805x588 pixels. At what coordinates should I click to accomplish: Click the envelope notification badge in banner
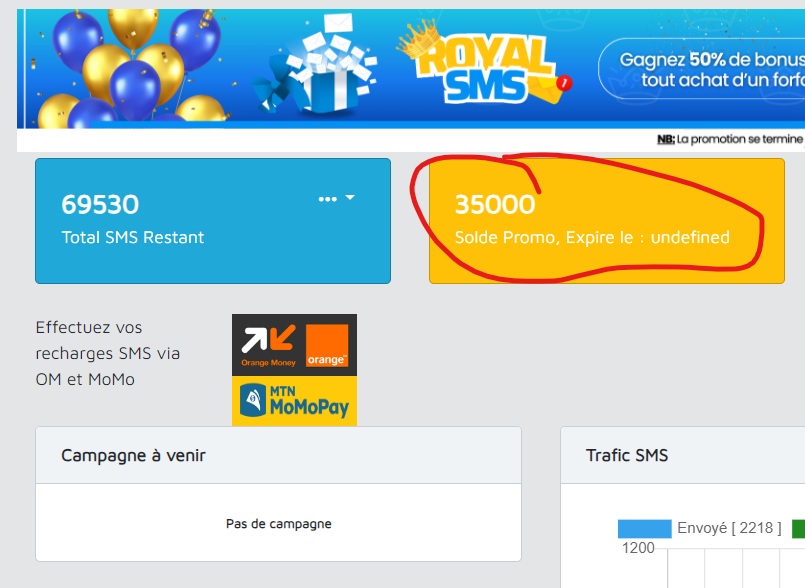click(x=564, y=83)
